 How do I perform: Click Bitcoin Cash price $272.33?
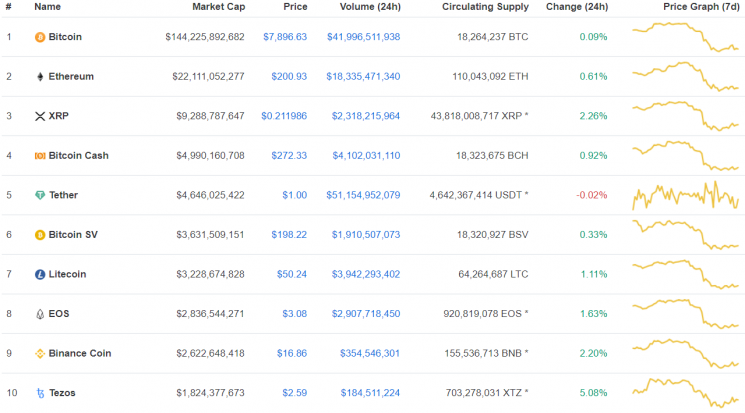[x=289, y=155]
